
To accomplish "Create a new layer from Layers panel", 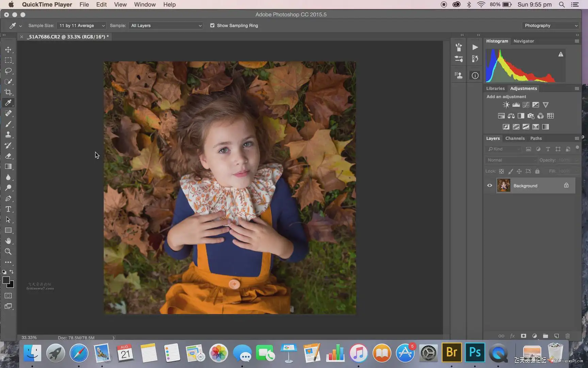I will pyautogui.click(x=556, y=336).
